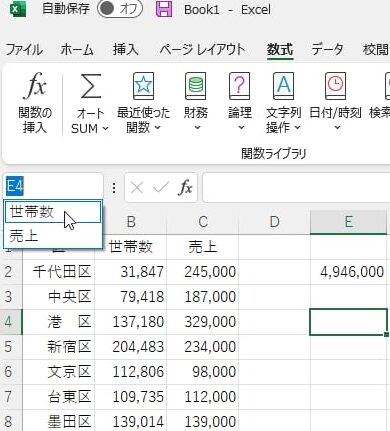Select the 数式 ribbon tab
Screen dimensions: 390x431
tap(280, 50)
